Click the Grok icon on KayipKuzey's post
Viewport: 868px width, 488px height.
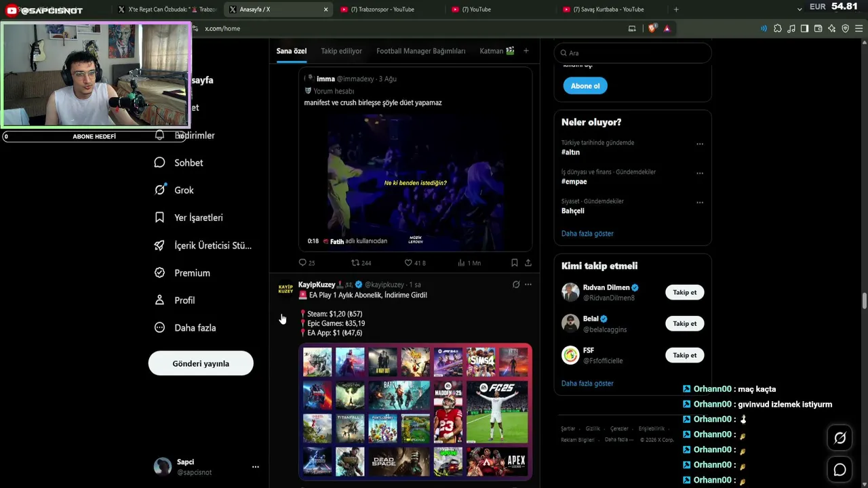(x=516, y=285)
